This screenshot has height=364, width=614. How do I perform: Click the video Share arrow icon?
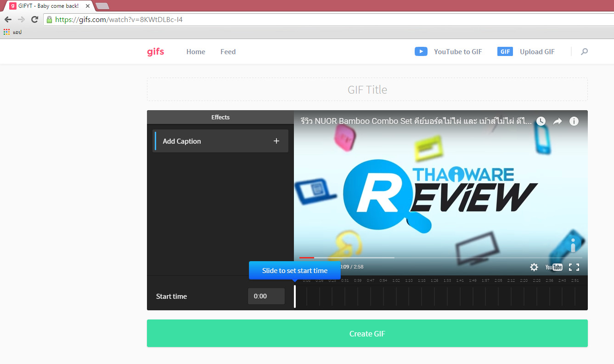tap(558, 121)
